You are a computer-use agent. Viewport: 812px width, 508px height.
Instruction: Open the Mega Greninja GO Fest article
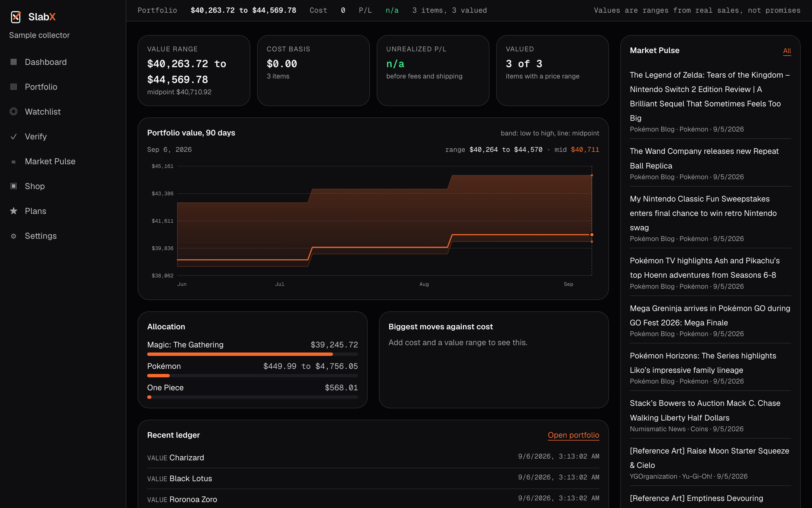[x=710, y=316]
